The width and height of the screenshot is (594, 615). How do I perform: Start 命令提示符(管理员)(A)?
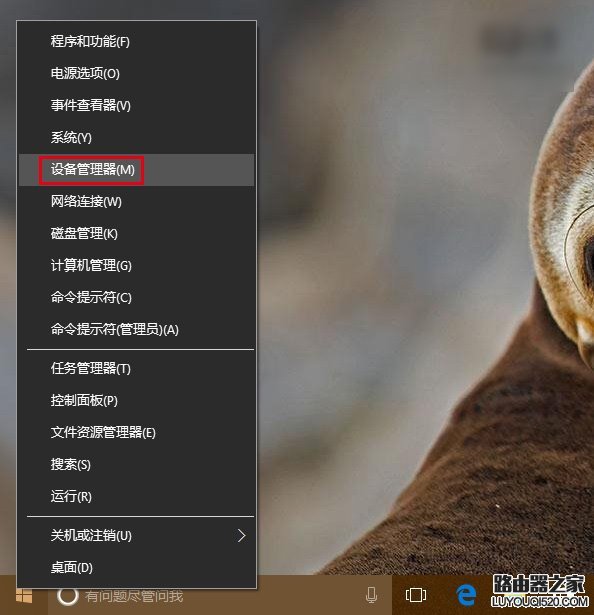[x=137, y=329]
